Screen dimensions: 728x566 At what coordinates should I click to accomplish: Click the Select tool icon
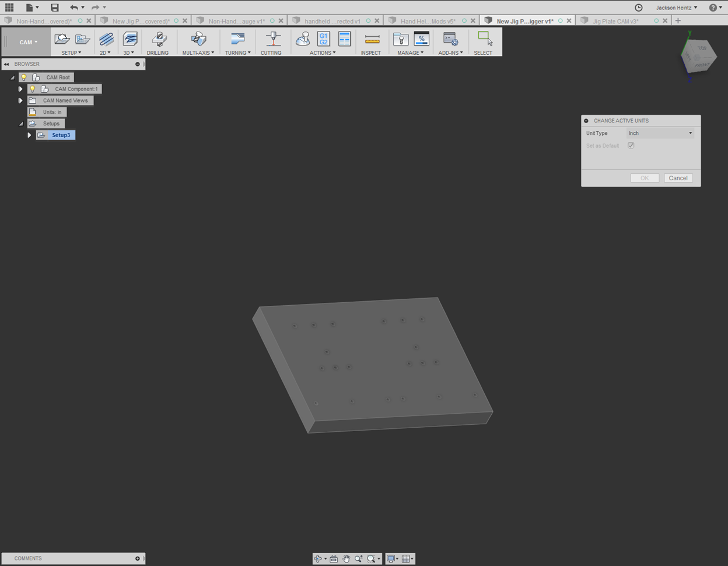(484, 39)
